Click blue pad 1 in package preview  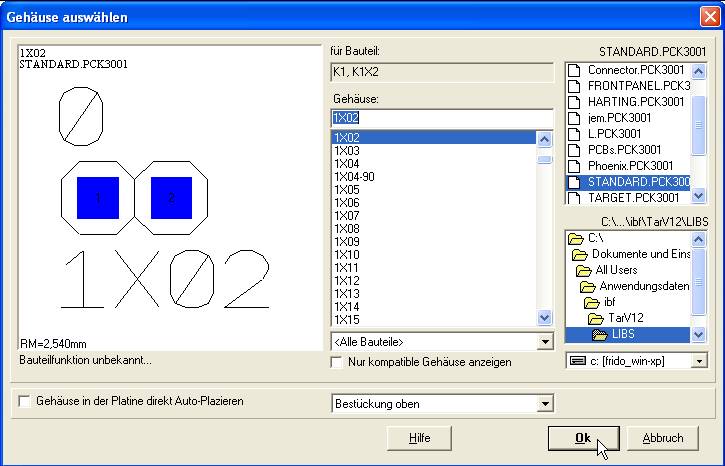[x=98, y=199]
